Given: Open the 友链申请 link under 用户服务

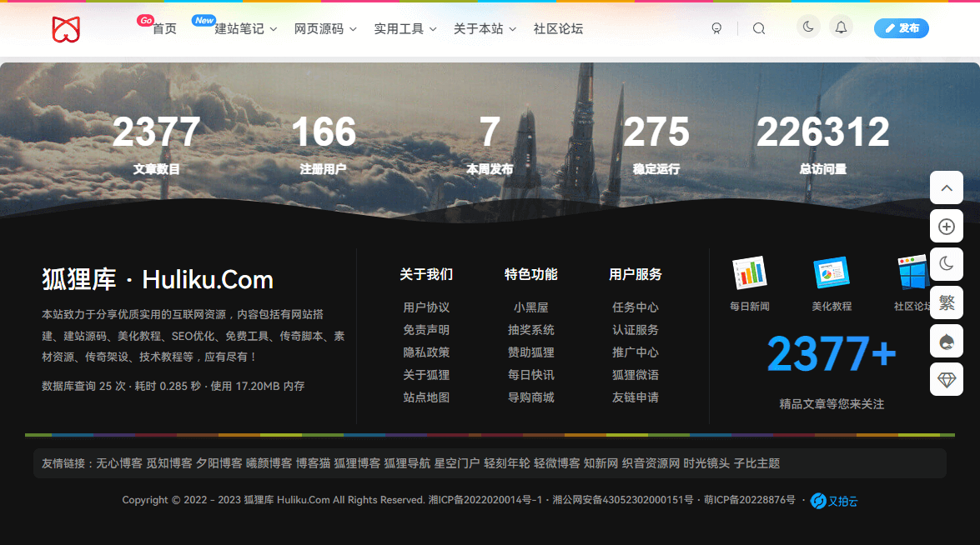Looking at the screenshot, I should 636,397.
